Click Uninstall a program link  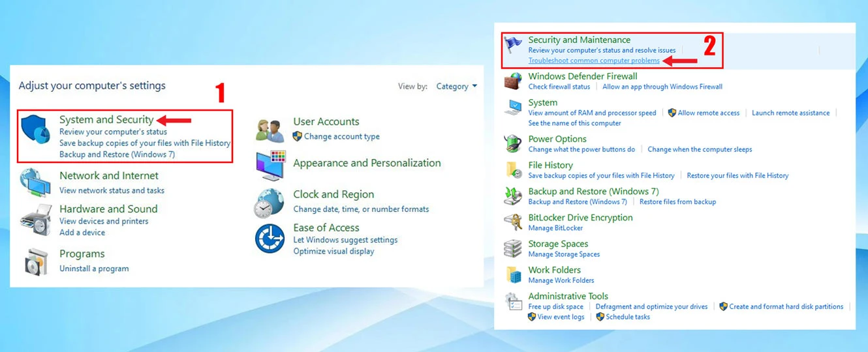(x=94, y=269)
